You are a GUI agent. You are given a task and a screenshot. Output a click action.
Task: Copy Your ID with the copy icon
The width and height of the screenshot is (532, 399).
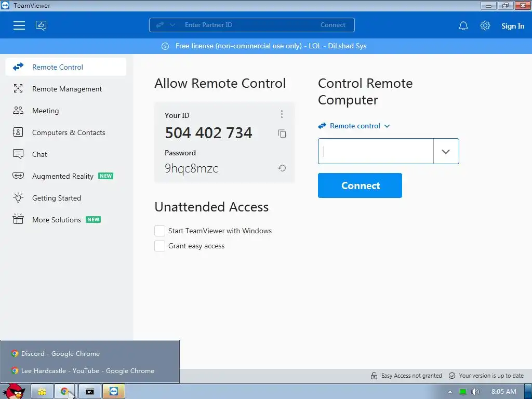point(282,134)
